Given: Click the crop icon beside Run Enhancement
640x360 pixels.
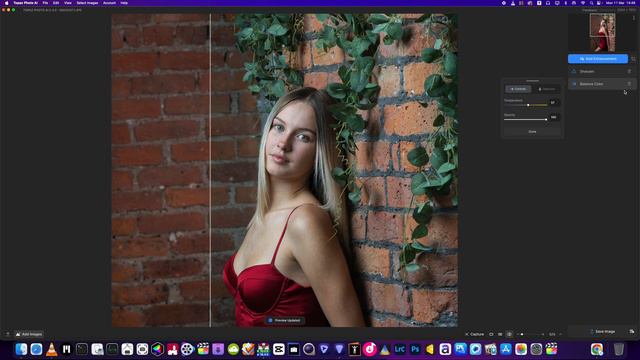Looking at the screenshot, I should (x=633, y=59).
